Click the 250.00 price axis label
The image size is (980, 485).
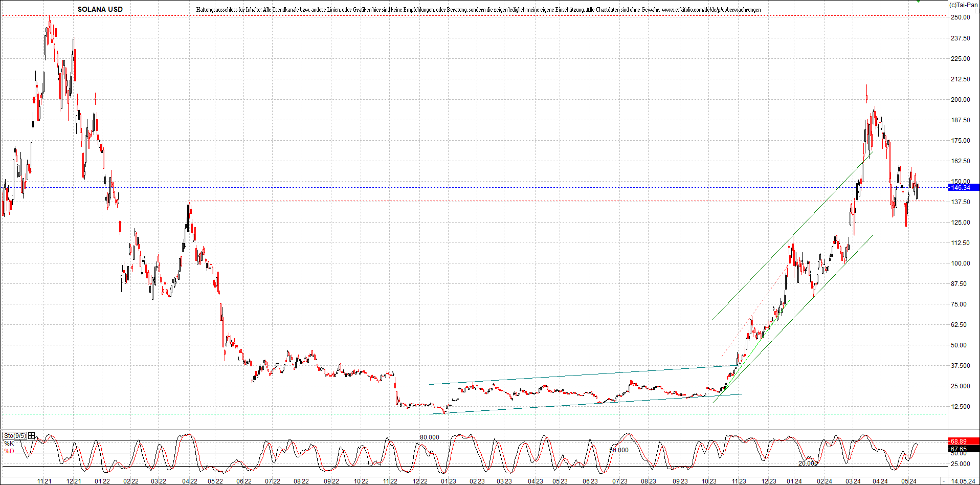960,17
